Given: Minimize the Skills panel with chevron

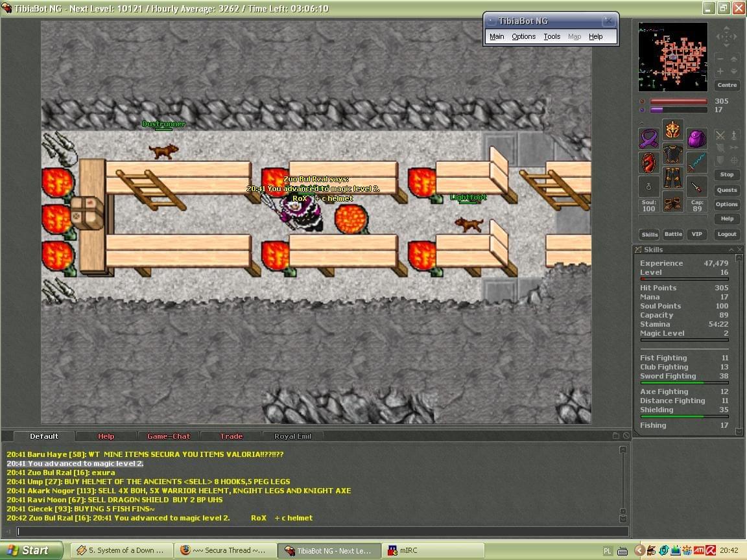Looking at the screenshot, I should click(731, 250).
